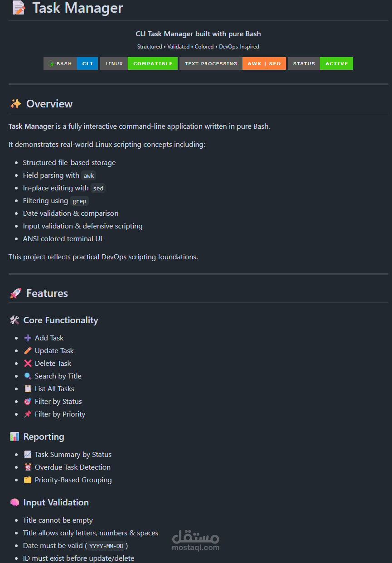Click the red X icon beside Delete Task
392x563 pixels.
click(x=28, y=363)
